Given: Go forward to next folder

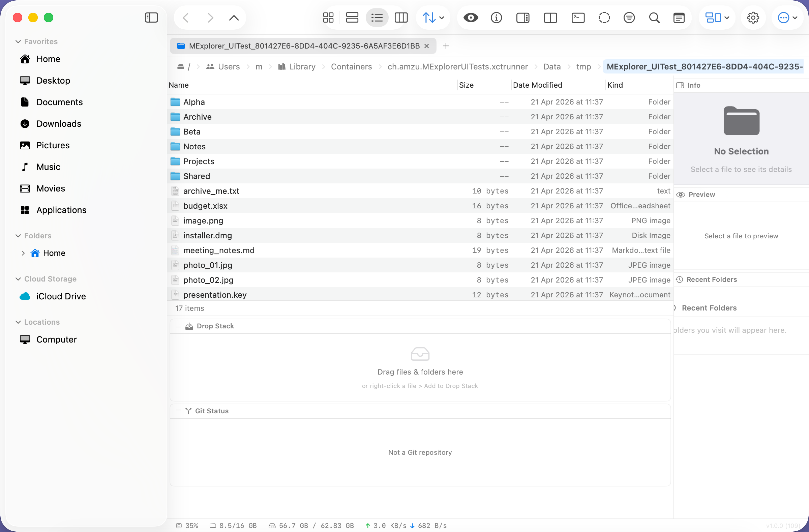Looking at the screenshot, I should (210, 18).
